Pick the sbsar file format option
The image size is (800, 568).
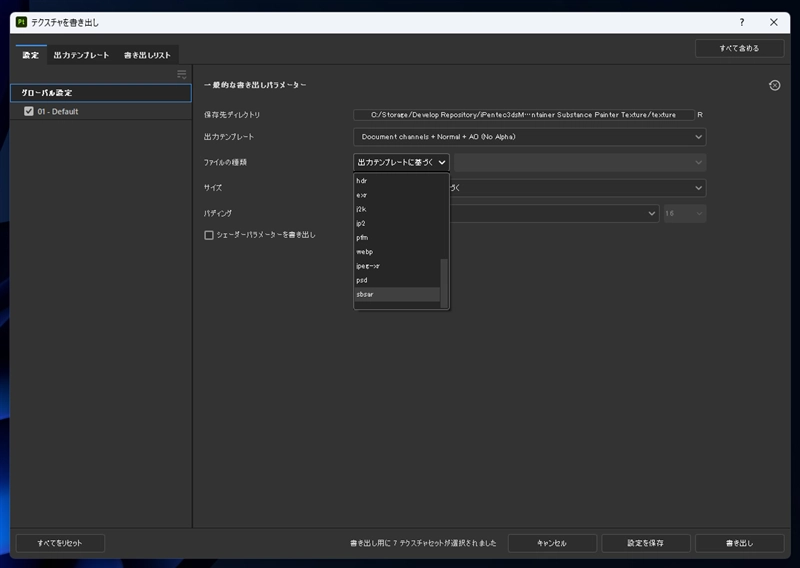(x=365, y=294)
